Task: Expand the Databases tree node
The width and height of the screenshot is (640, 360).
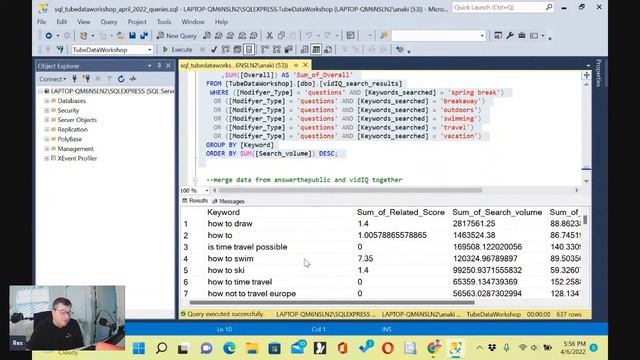Action: pos(47,101)
